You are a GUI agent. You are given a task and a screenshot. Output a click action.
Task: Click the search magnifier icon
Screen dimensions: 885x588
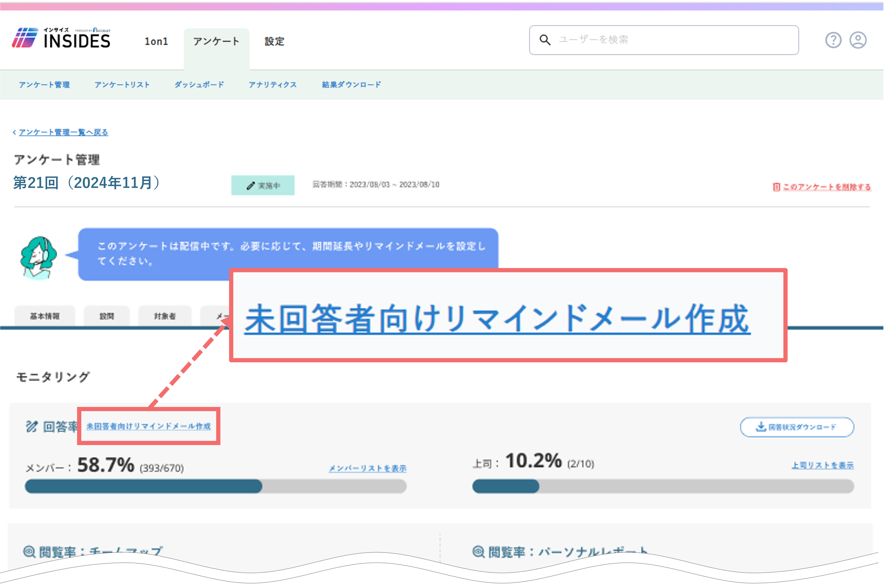pyautogui.click(x=545, y=40)
